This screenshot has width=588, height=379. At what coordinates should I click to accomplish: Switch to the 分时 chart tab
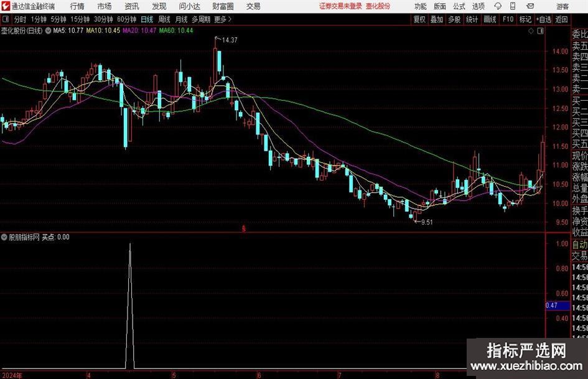[21, 19]
